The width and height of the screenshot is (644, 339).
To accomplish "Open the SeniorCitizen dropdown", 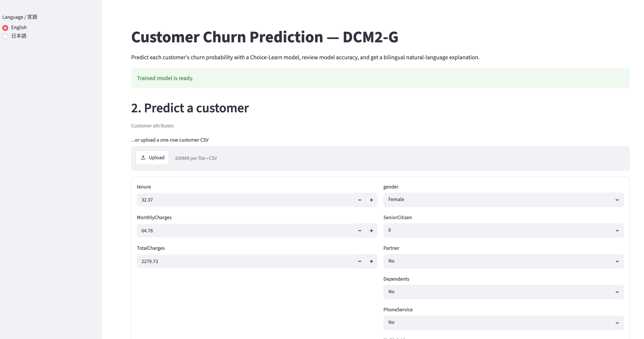I will (x=503, y=230).
